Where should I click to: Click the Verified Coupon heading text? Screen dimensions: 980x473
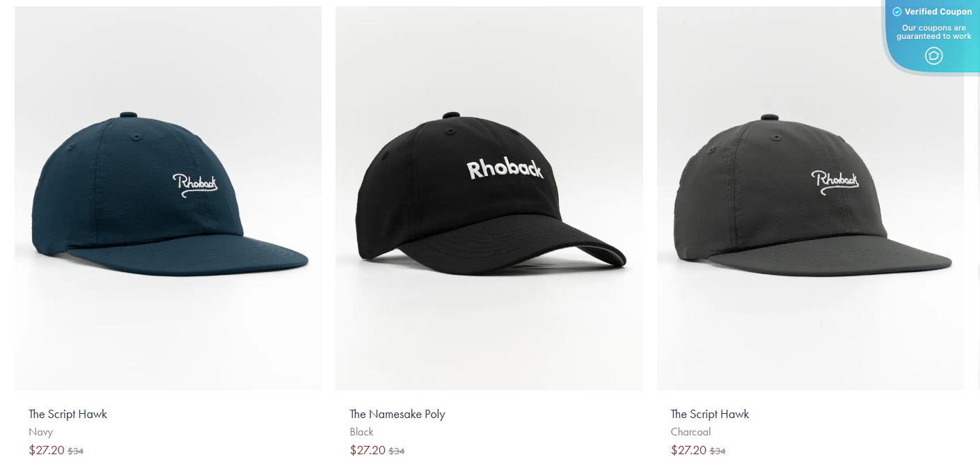(938, 12)
